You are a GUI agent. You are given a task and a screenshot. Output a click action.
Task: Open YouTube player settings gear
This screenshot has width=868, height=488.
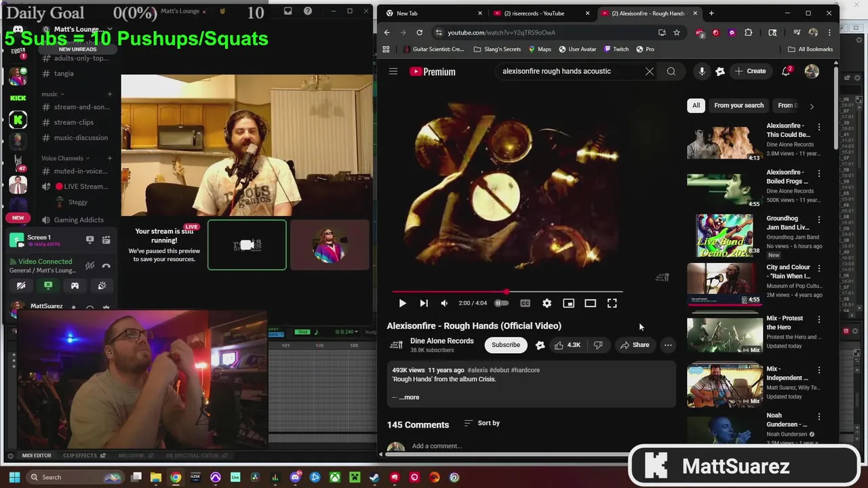tap(547, 304)
